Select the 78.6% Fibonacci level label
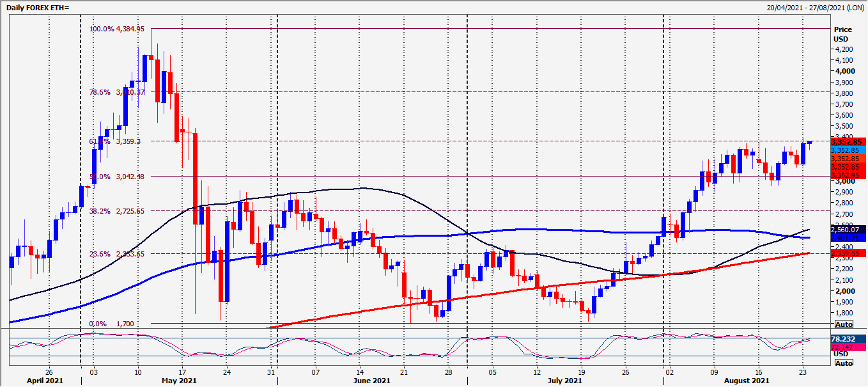This screenshot has width=868, height=387. click(116, 92)
